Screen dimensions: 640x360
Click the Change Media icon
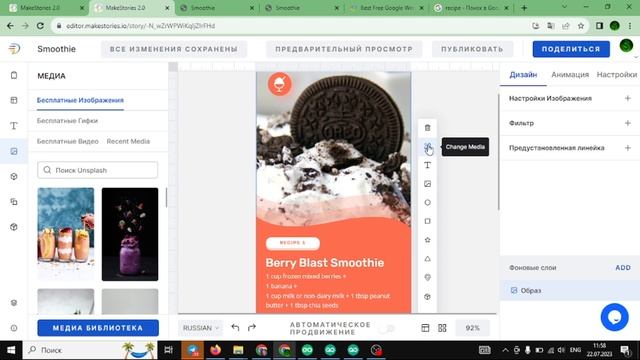[x=427, y=147]
